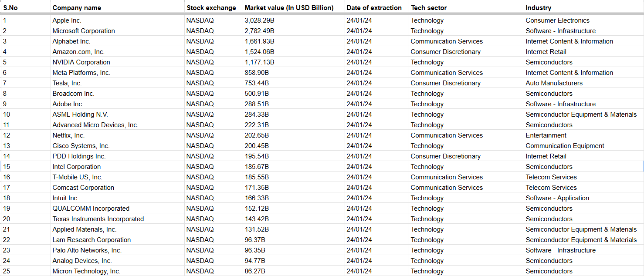Screen dimensions: 644x276
Task: Select the Tesla, Inc. cell
Action: 117,83
